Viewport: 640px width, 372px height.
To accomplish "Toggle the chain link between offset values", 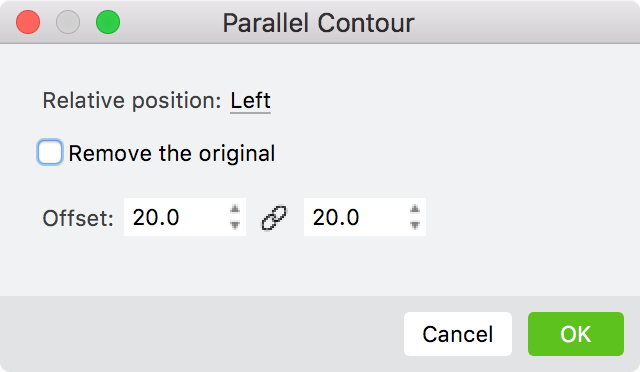I will 274,218.
